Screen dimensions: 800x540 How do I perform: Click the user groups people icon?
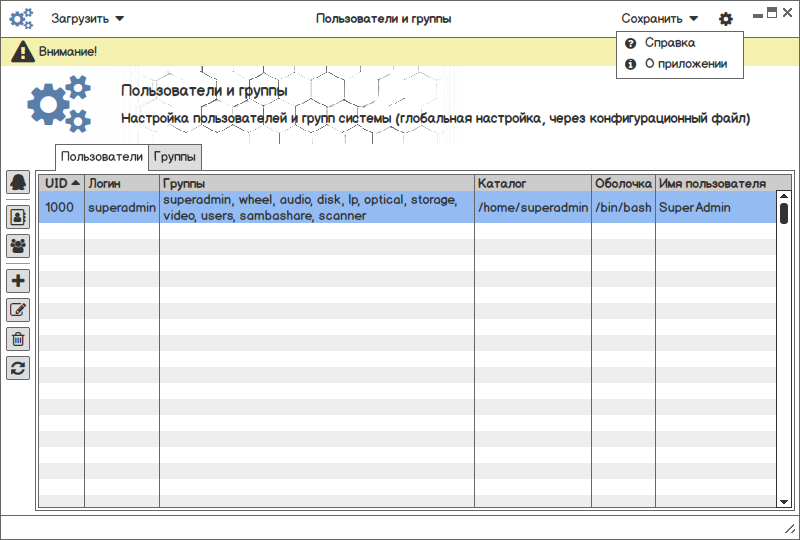point(18,245)
